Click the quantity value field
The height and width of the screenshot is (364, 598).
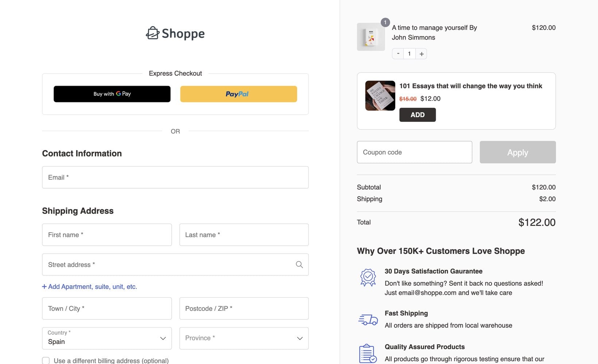tap(409, 54)
